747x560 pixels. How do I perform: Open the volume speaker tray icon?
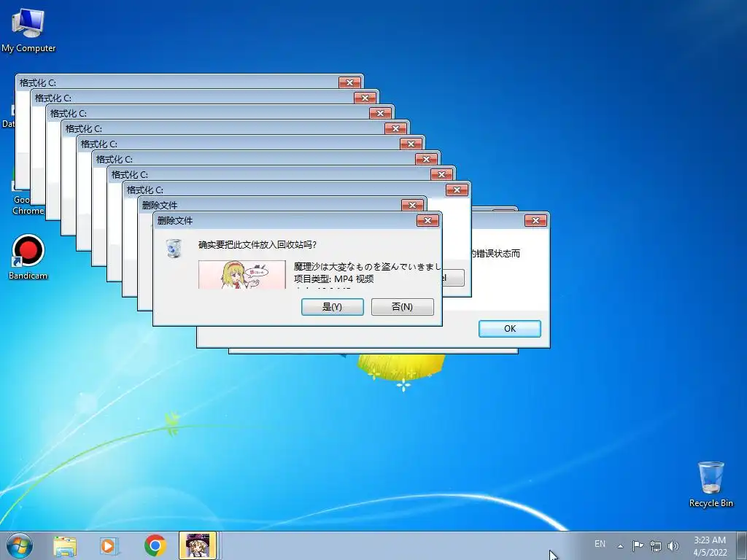[x=673, y=546]
